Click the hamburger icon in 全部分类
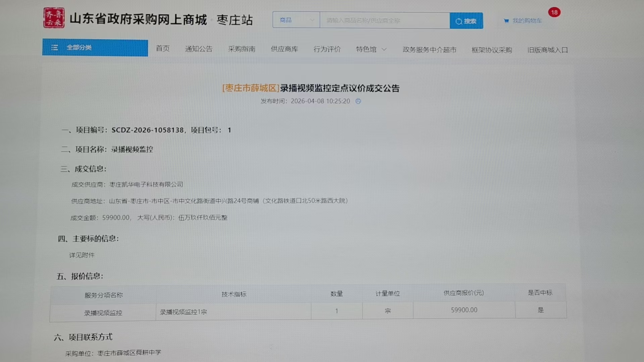The image size is (644, 362). pyautogui.click(x=54, y=48)
